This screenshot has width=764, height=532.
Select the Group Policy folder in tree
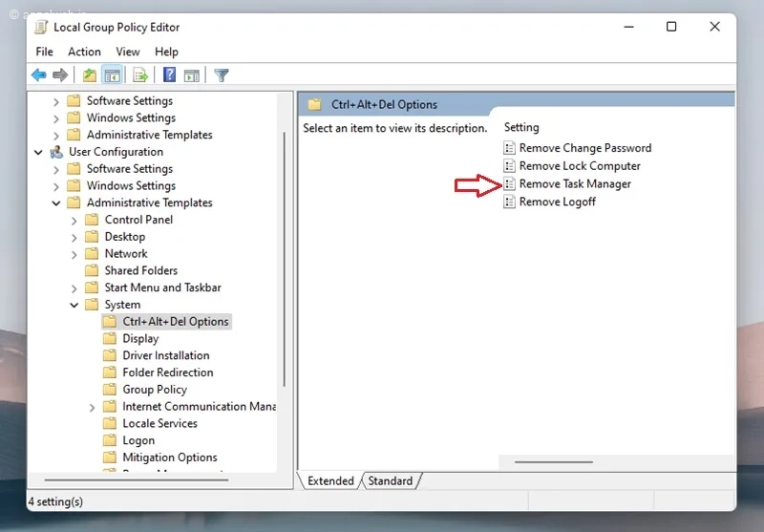pyautogui.click(x=155, y=390)
